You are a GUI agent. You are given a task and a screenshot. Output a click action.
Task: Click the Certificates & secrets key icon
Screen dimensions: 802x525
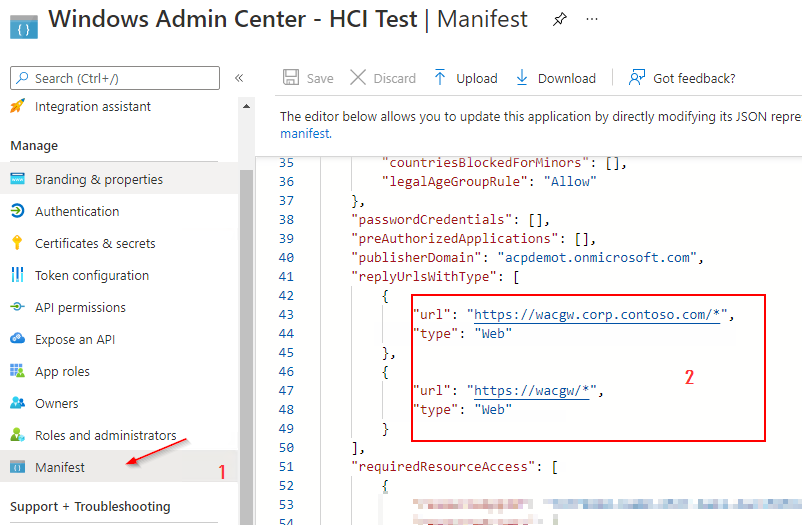point(17,243)
